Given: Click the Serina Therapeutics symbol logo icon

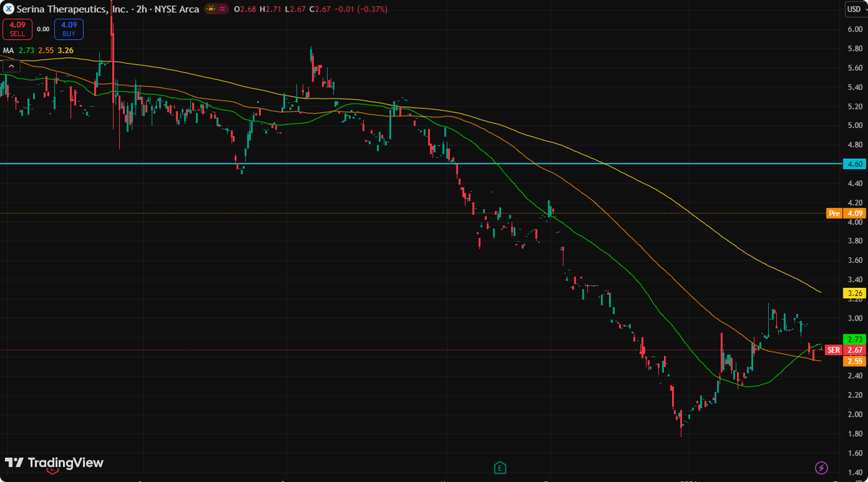Looking at the screenshot, I should pos(9,9).
